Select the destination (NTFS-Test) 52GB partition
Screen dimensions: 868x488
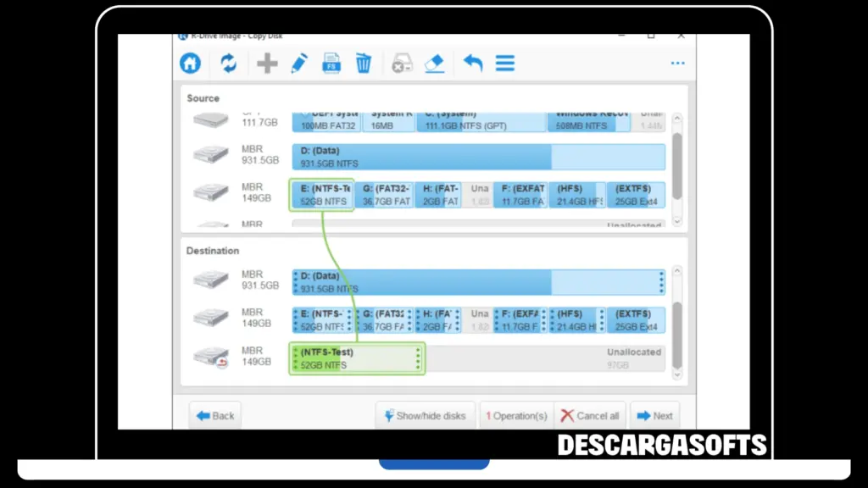click(x=356, y=358)
